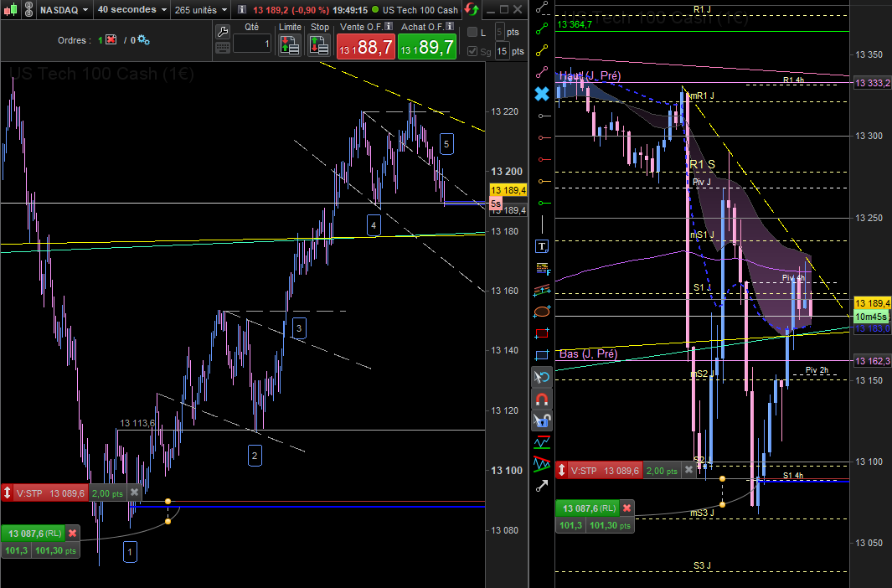Click the V:STP red arrows handle right chart
This screenshot has width=892, height=588.
pyautogui.click(x=561, y=470)
